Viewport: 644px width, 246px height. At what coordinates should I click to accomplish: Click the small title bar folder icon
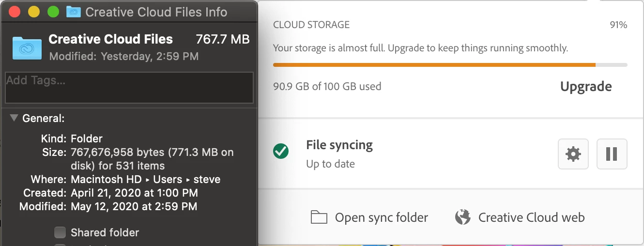click(x=74, y=12)
